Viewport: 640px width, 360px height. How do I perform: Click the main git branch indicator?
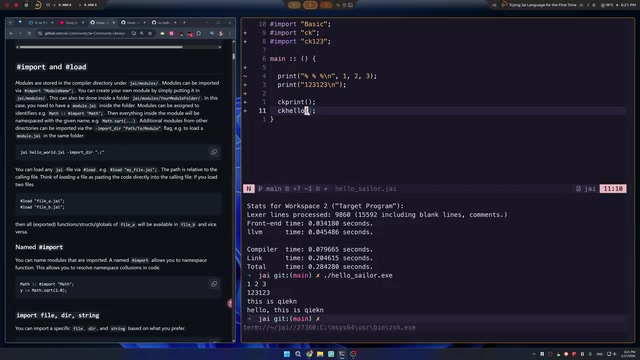pyautogui.click(x=270, y=189)
